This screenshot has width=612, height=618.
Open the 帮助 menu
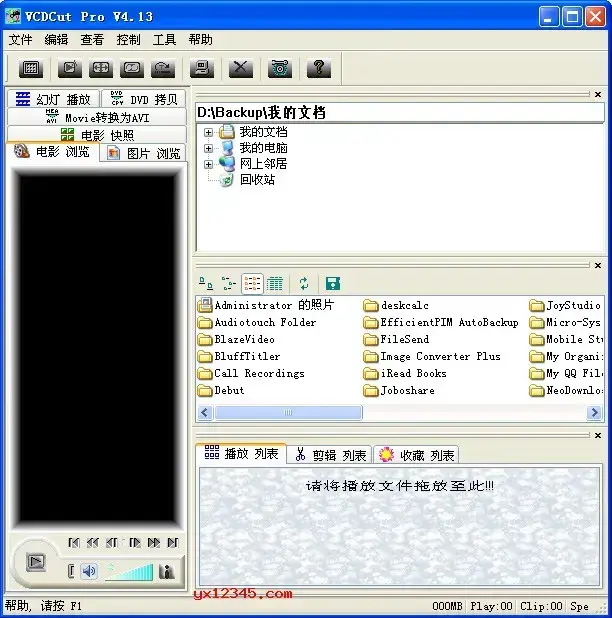coord(200,39)
